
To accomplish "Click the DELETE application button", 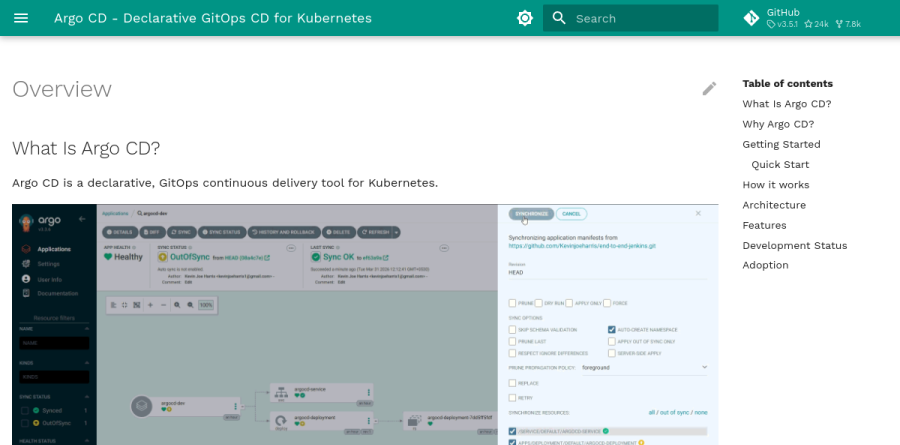I will pos(339,233).
